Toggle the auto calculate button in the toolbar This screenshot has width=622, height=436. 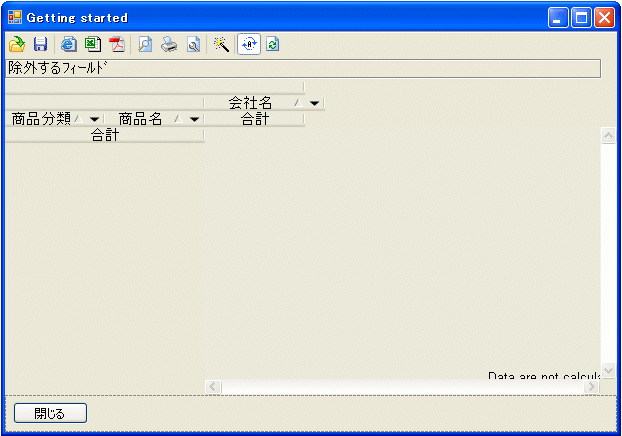pos(249,44)
